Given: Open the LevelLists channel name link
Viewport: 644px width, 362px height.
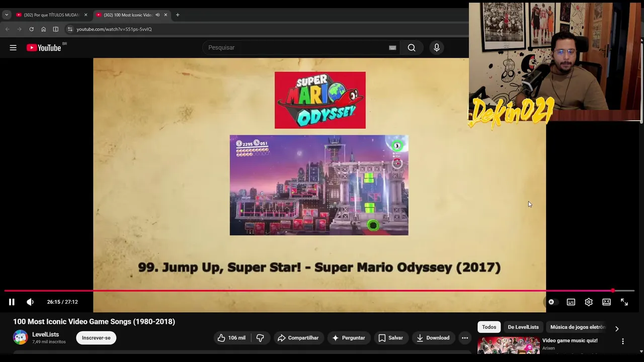Looking at the screenshot, I should click(46, 334).
